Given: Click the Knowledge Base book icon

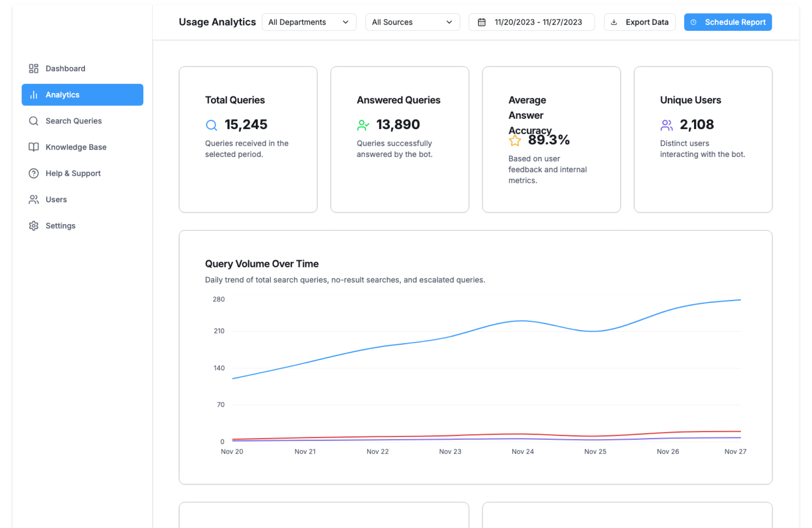Looking at the screenshot, I should 33,147.
